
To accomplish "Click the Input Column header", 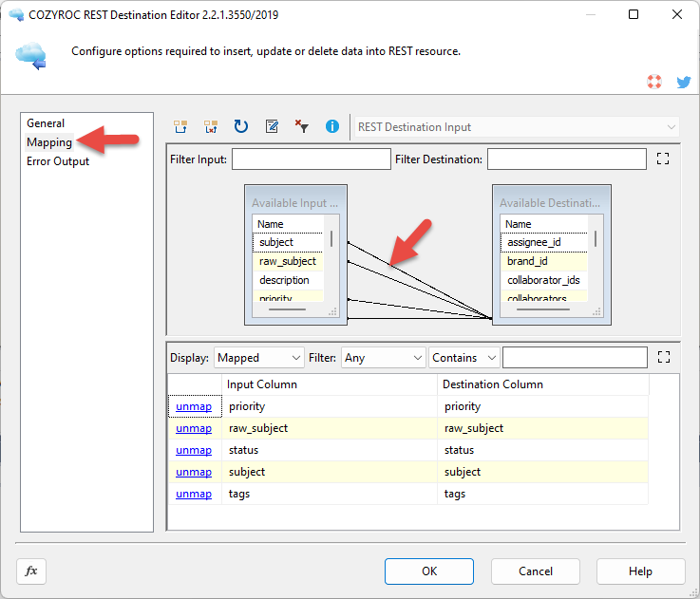I will (x=330, y=384).
